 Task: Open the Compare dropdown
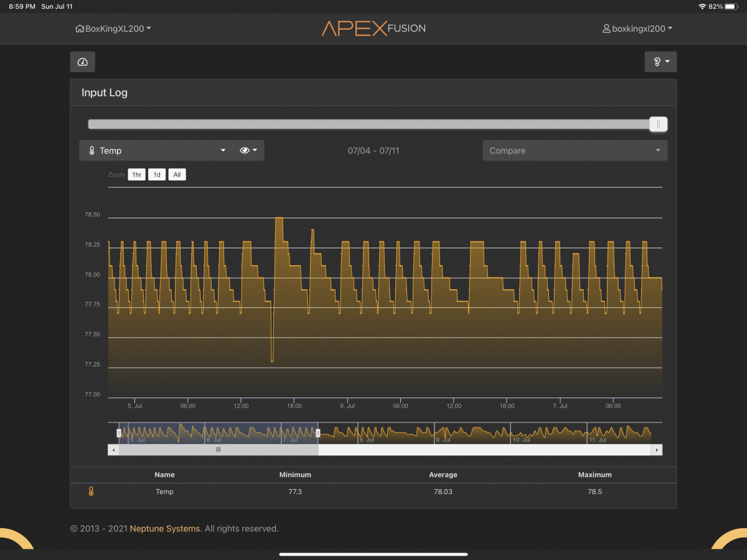[x=575, y=151]
